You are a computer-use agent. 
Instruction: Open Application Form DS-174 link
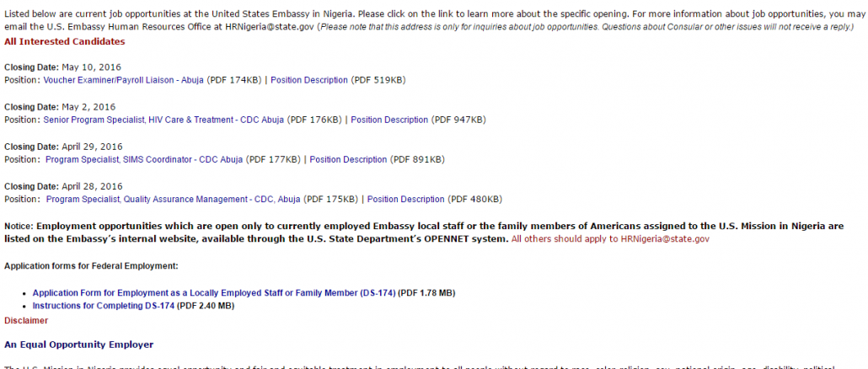214,292
